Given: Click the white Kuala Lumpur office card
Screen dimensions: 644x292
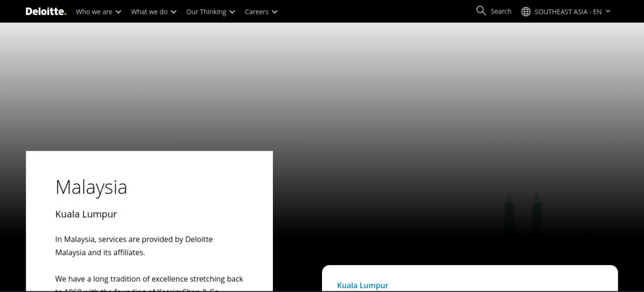Looking at the screenshot, I should point(470,278).
